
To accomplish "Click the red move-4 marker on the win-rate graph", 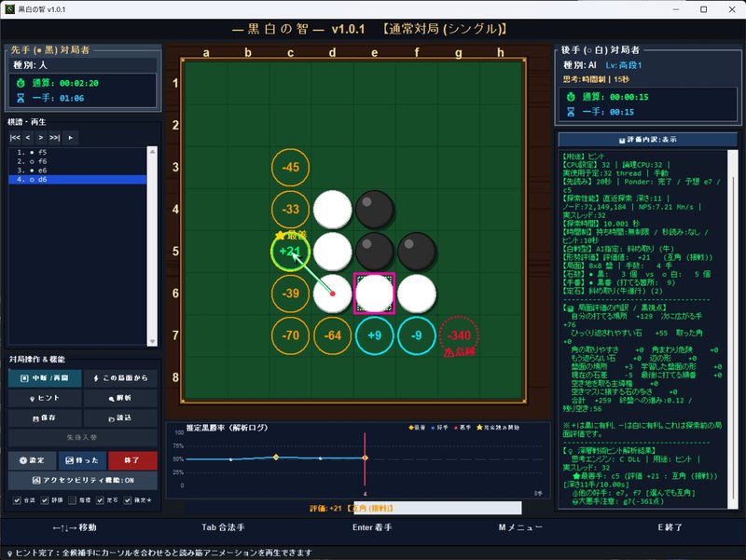I will pyautogui.click(x=365, y=458).
